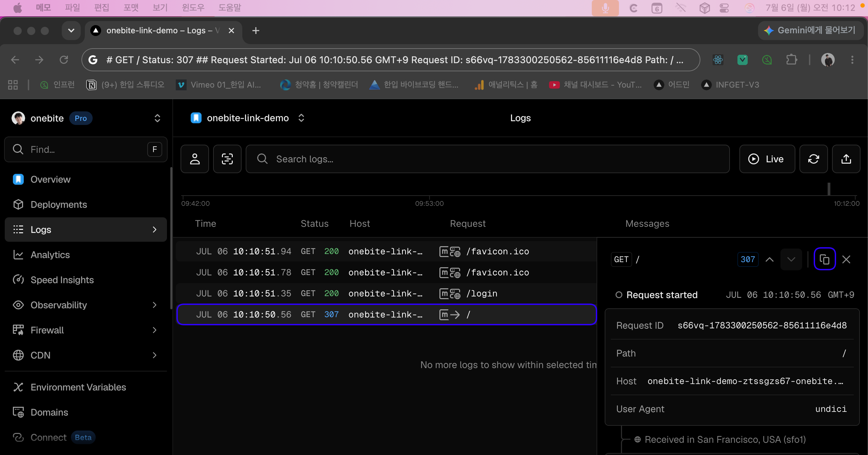Click the export/share logs icon

(846, 159)
